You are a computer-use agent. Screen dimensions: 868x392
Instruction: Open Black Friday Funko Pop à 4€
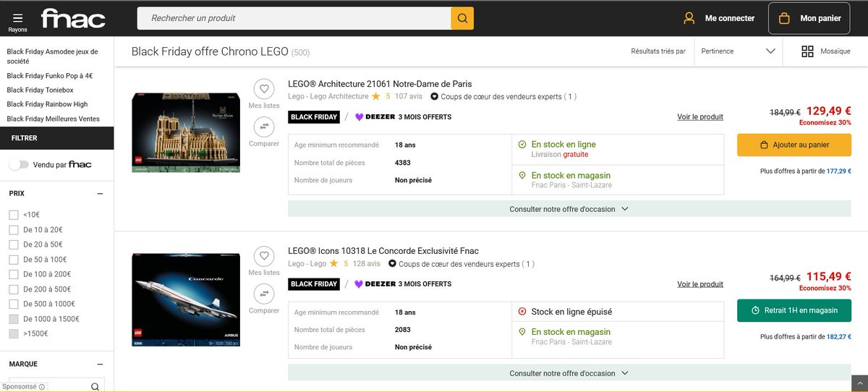click(50, 75)
